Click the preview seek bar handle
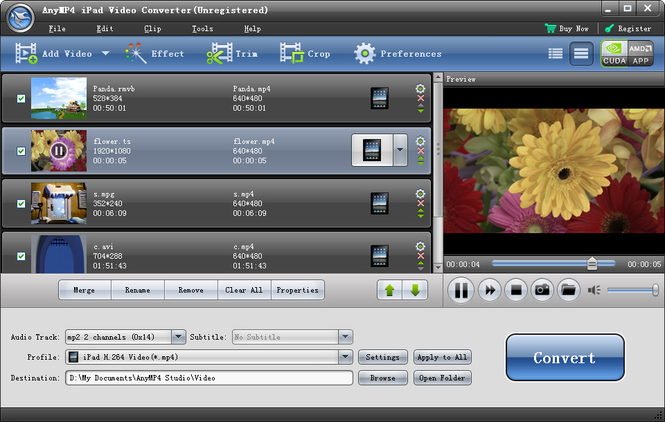Screen dimensions: 665x422 point(592,264)
